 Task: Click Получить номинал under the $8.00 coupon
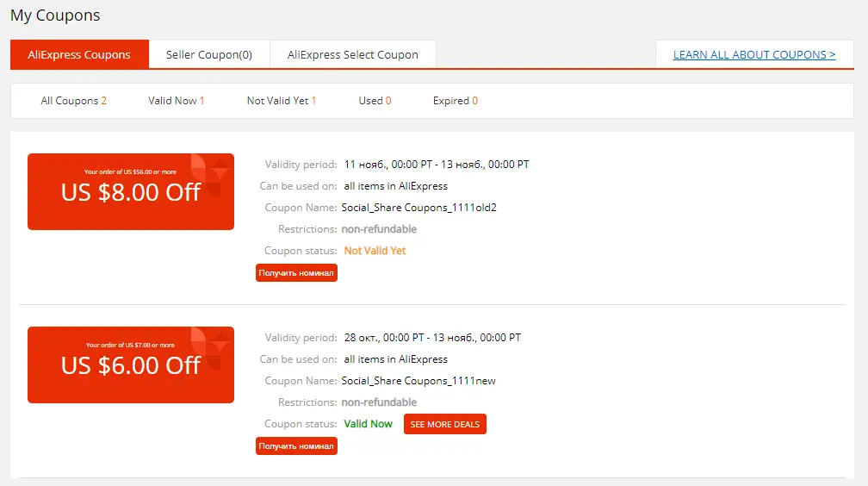pos(296,272)
